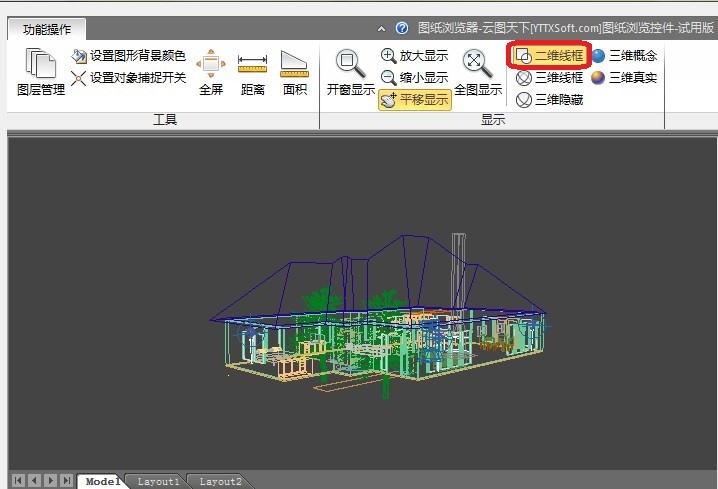Image resolution: width=718 pixels, height=489 pixels.
Task: Open the 功能操作 ribbon tab
Action: coord(46,29)
